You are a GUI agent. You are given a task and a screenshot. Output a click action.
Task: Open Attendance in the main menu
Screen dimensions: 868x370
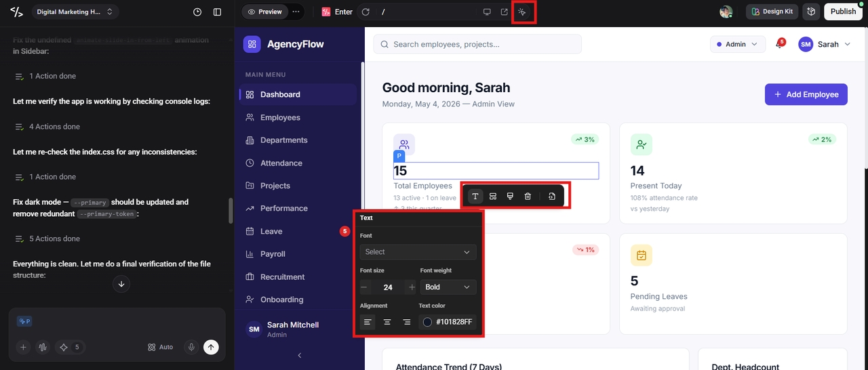point(298,163)
